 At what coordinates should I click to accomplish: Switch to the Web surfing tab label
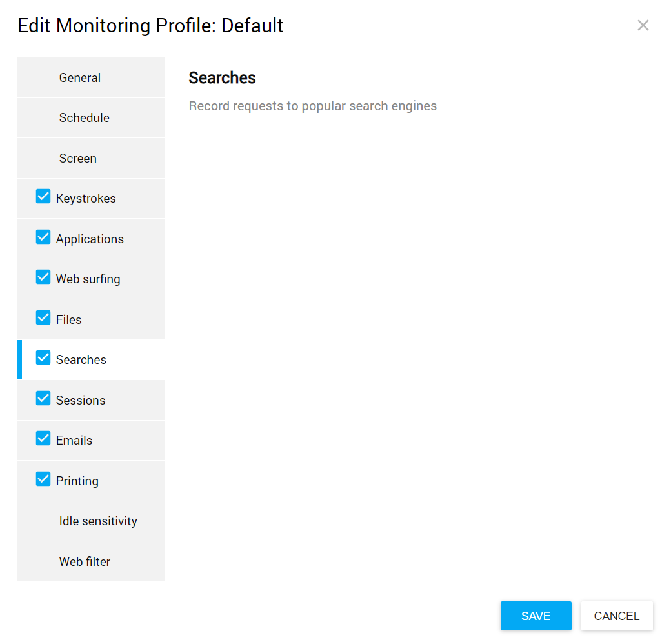tap(88, 279)
